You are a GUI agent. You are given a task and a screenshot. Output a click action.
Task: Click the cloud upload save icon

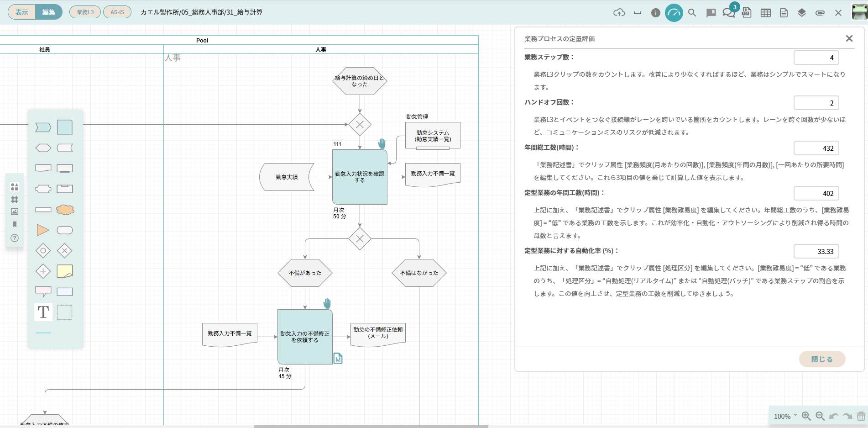click(x=619, y=13)
